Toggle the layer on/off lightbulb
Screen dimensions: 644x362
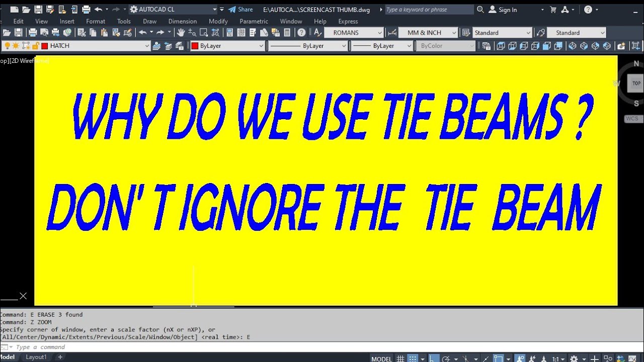tap(7, 46)
